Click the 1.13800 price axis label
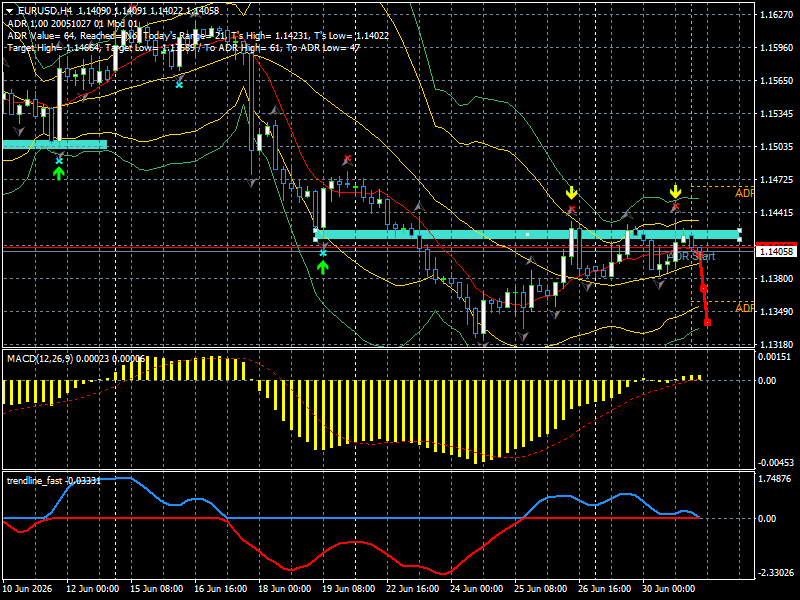This screenshot has width=800, height=600. (777, 278)
